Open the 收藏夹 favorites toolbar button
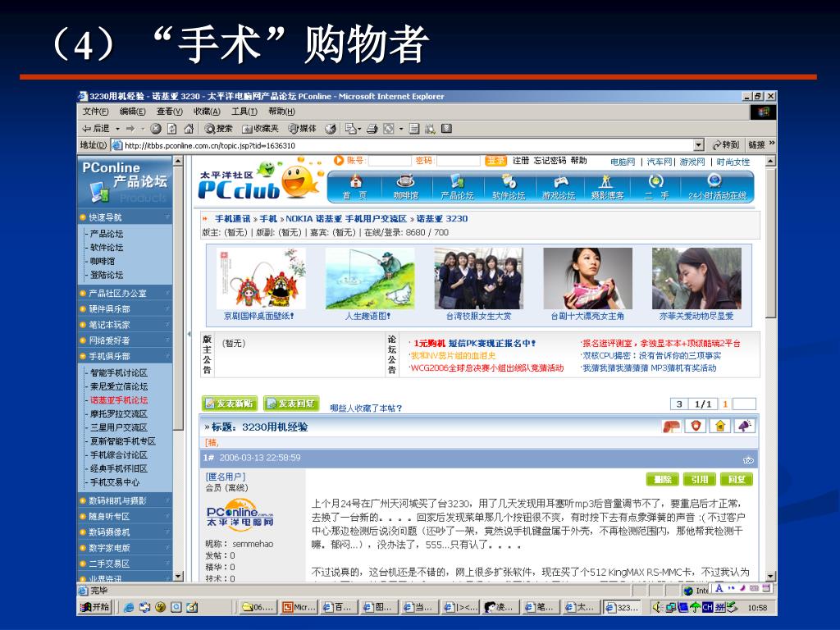 (x=260, y=129)
